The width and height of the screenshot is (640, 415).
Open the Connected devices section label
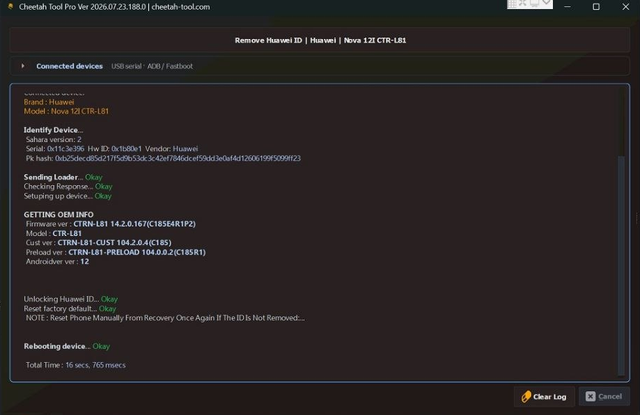69,66
